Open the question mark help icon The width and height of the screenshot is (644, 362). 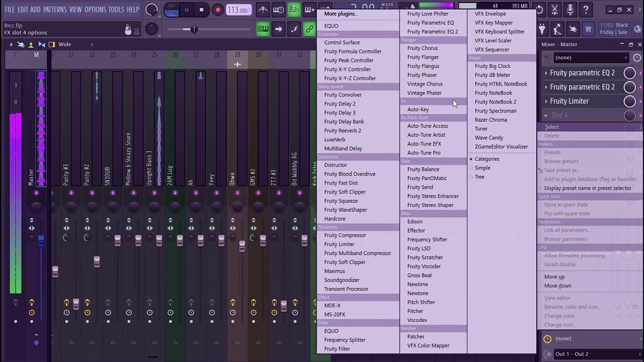point(586,10)
